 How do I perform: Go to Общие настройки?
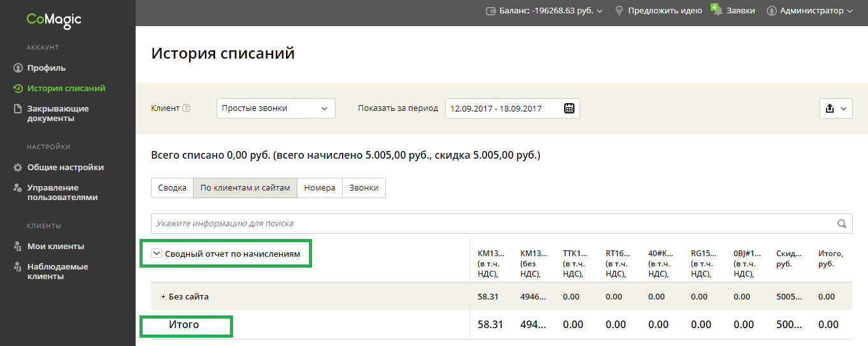[x=66, y=168]
